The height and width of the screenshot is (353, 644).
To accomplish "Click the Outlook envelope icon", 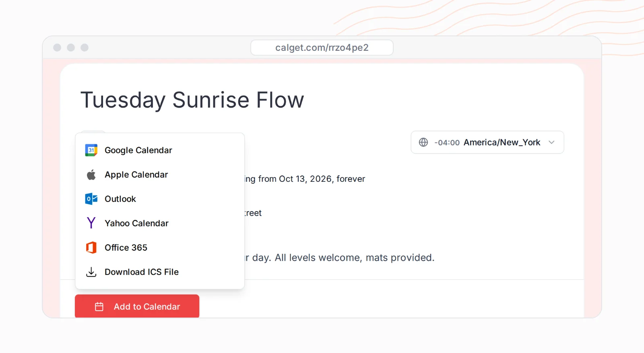I will pos(91,199).
